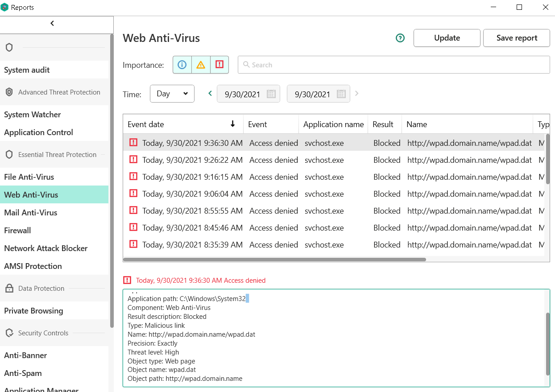Open Network Attack Blocker report
The height and width of the screenshot is (392, 555).
coord(54,248)
